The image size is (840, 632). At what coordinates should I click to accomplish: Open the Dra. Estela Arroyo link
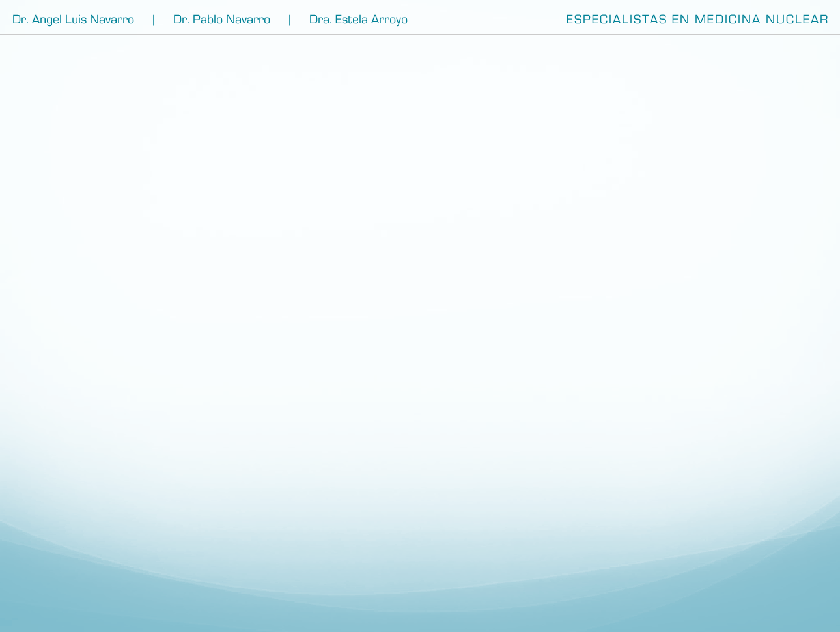pos(358,20)
